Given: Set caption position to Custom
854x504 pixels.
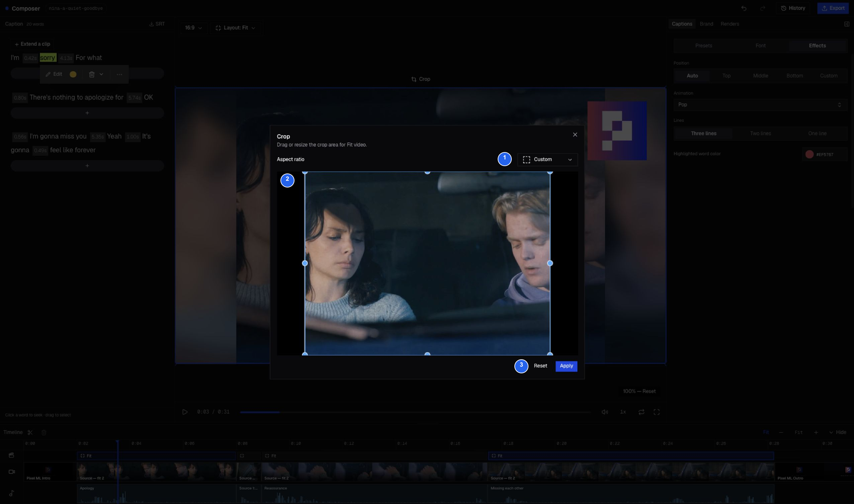Looking at the screenshot, I should [x=829, y=76].
